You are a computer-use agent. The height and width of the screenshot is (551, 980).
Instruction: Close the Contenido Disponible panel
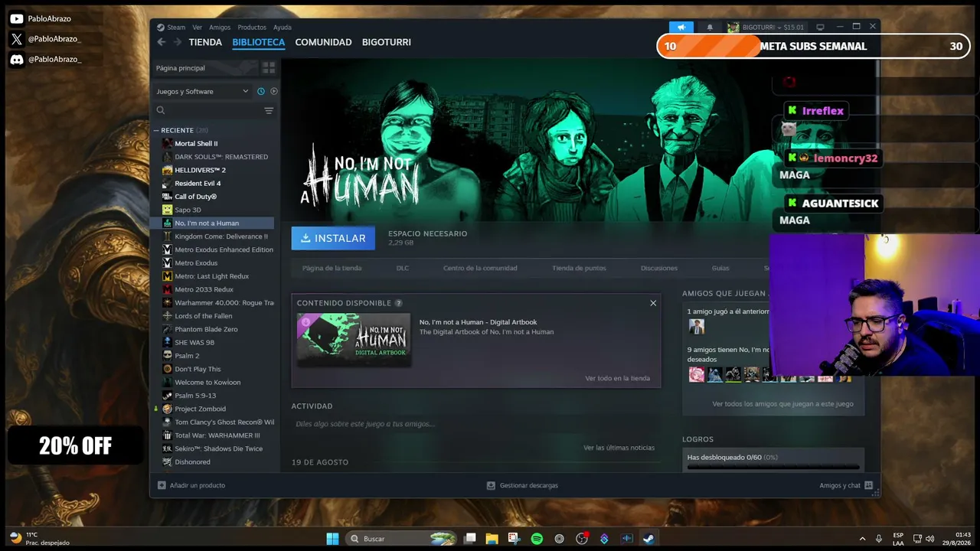click(x=653, y=303)
